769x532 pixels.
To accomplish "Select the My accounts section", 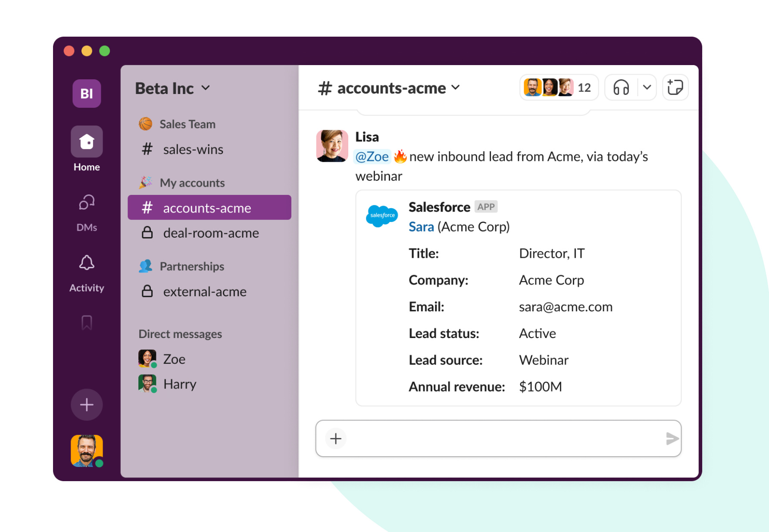I will tap(181, 183).
